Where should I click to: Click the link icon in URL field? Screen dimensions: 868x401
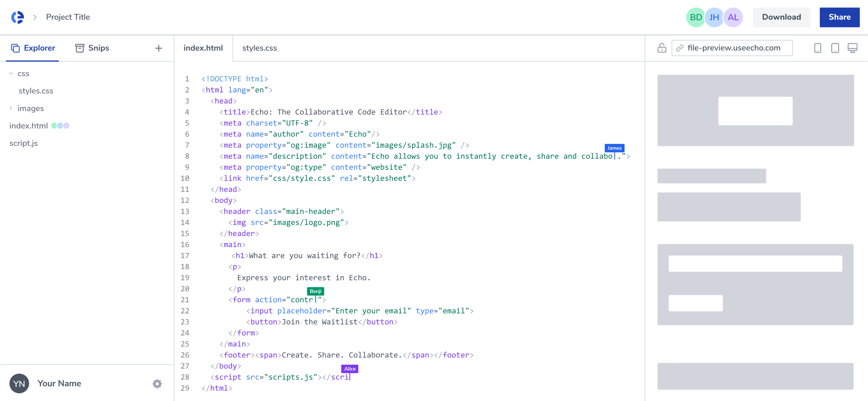(680, 48)
